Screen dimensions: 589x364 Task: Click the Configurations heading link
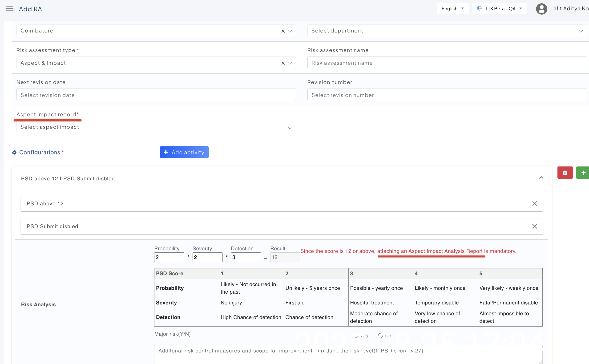click(x=40, y=152)
